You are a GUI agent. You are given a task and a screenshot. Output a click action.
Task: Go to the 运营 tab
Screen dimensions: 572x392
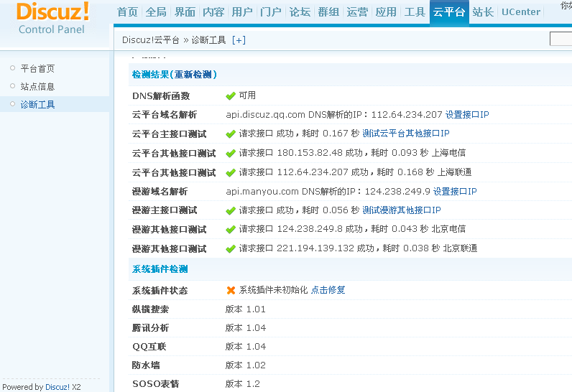pos(357,12)
